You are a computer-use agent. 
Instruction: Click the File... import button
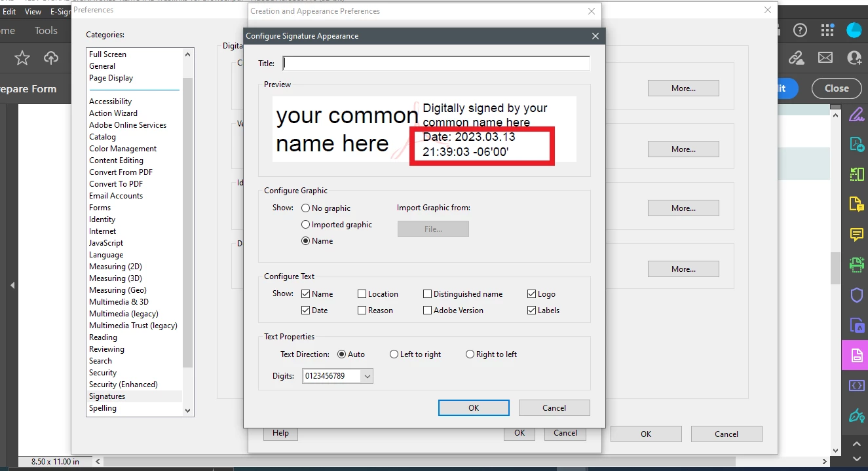433,229
